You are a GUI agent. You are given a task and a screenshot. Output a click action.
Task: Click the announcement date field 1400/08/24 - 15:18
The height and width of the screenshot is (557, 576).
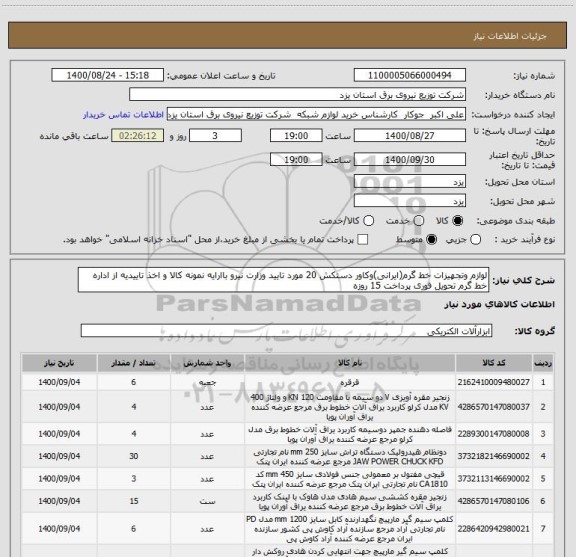(x=107, y=75)
